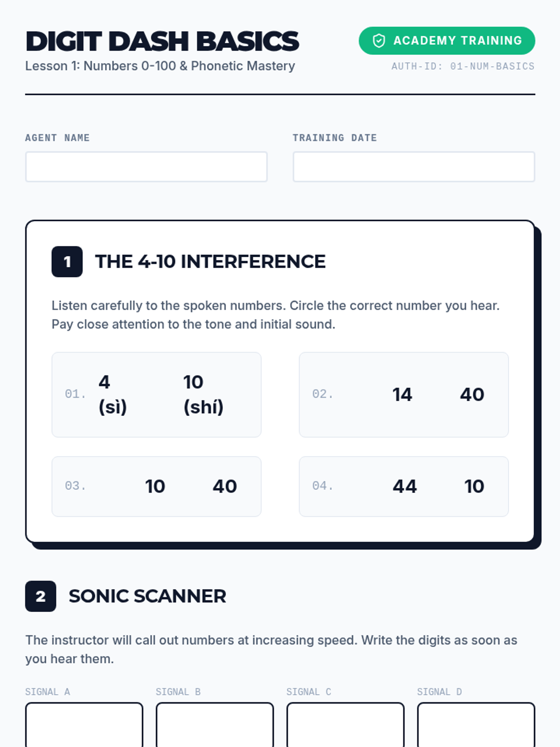Pick 10 in question 03

click(155, 486)
